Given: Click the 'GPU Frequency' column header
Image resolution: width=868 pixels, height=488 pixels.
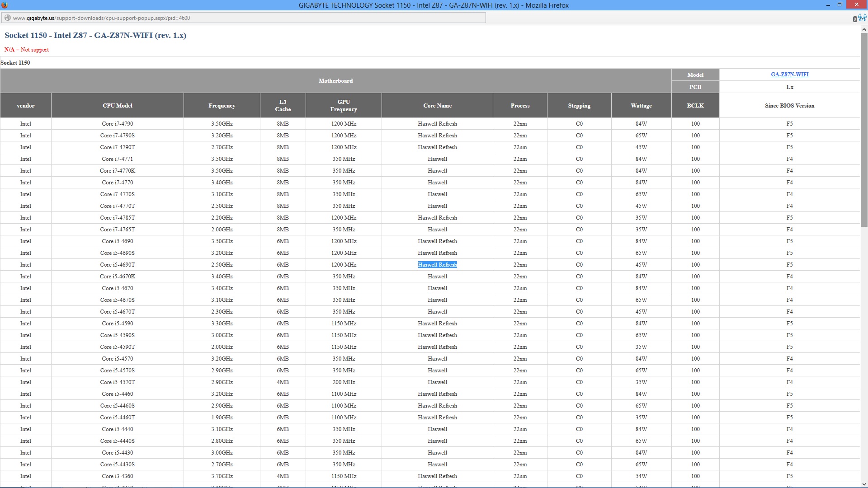Looking at the screenshot, I should pos(344,106).
